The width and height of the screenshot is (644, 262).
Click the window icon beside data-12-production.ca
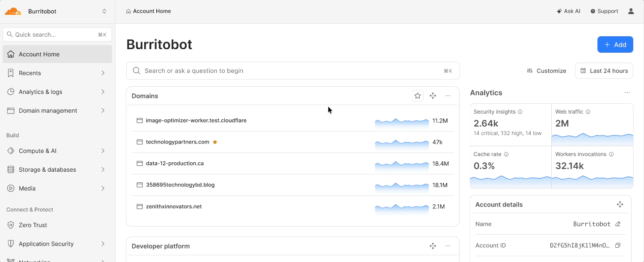point(140,164)
